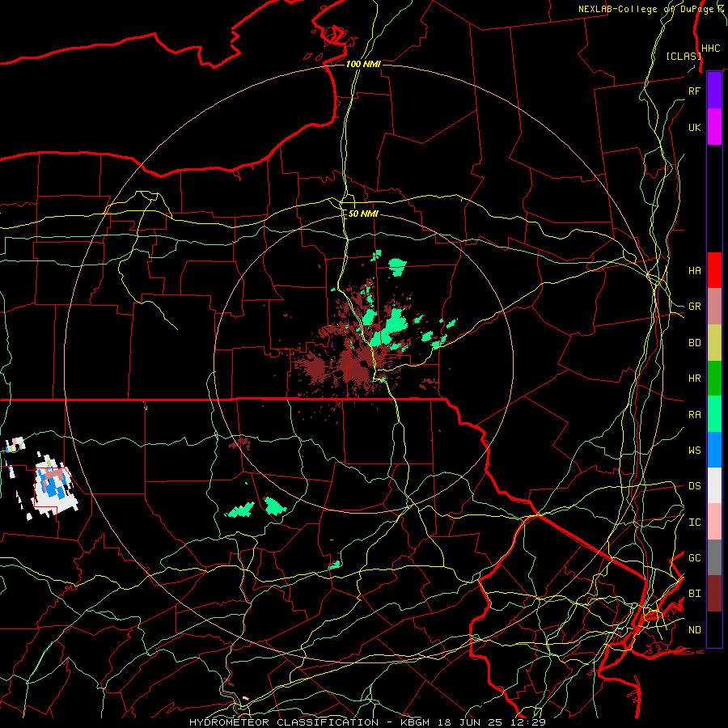Click the BD legend label
Viewport: 728px width, 728px height.
694,343
